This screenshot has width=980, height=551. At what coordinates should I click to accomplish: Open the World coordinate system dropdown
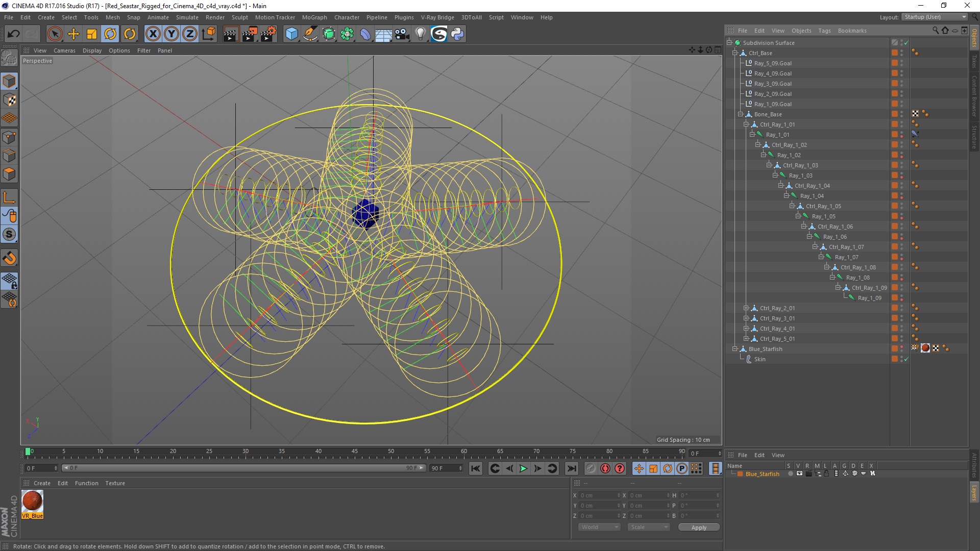599,528
